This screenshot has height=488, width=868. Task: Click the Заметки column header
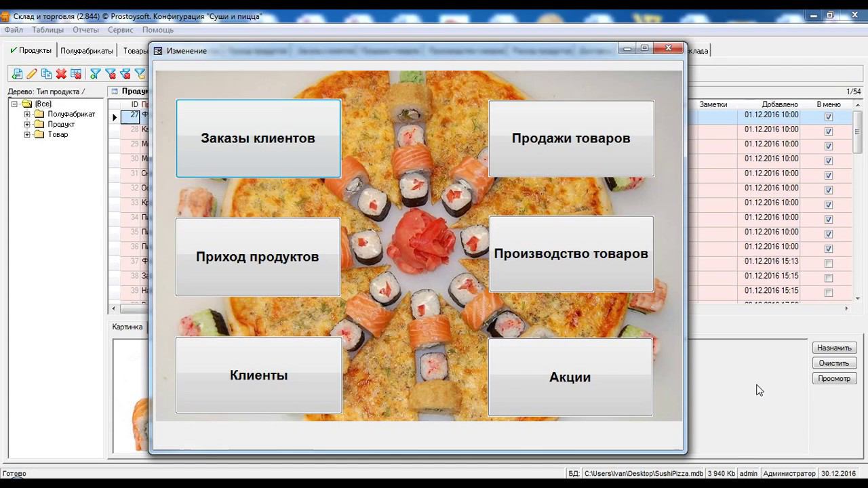[713, 104]
